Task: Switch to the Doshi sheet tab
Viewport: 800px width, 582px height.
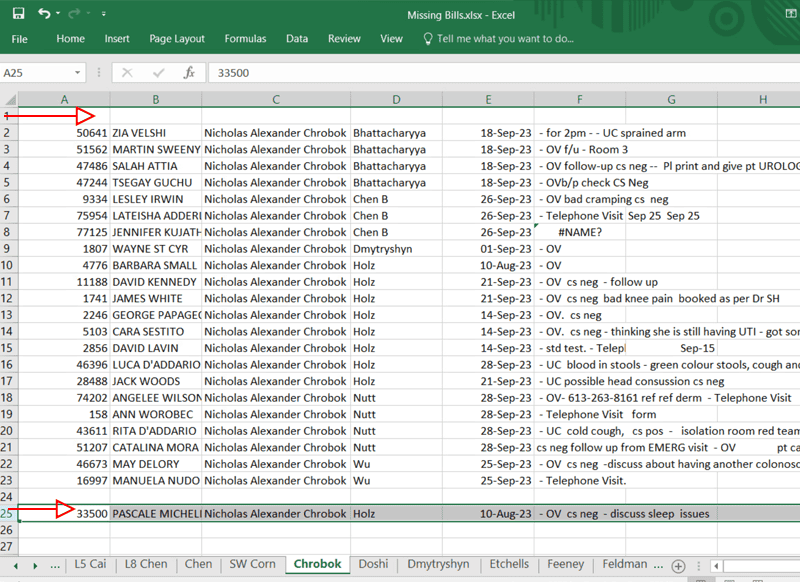Action: point(373,564)
